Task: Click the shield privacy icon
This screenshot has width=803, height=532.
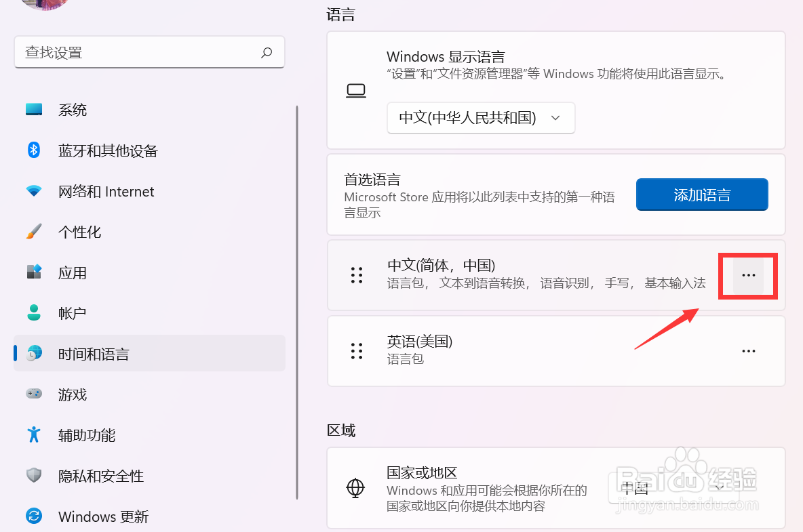Action: tap(34, 475)
